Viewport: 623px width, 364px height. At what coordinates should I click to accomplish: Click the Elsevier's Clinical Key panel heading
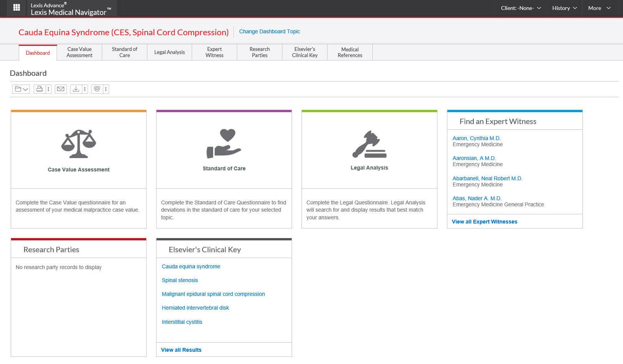[205, 250]
